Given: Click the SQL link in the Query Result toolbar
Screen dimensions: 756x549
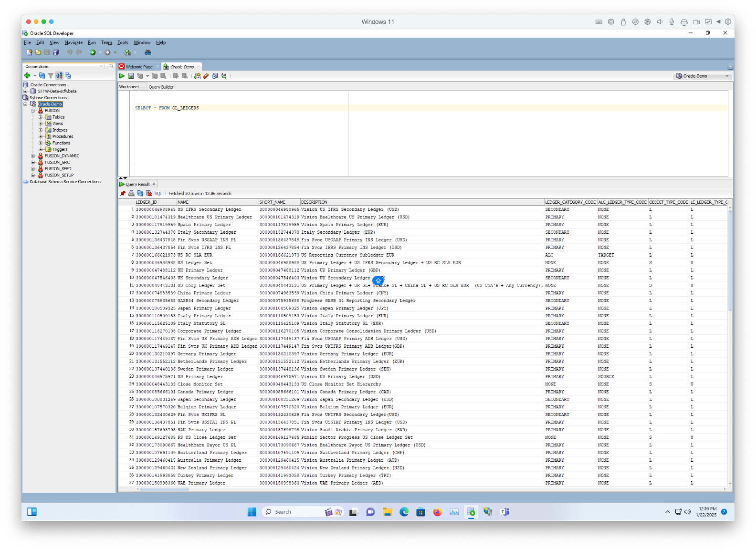Looking at the screenshot, I should click(x=158, y=194).
